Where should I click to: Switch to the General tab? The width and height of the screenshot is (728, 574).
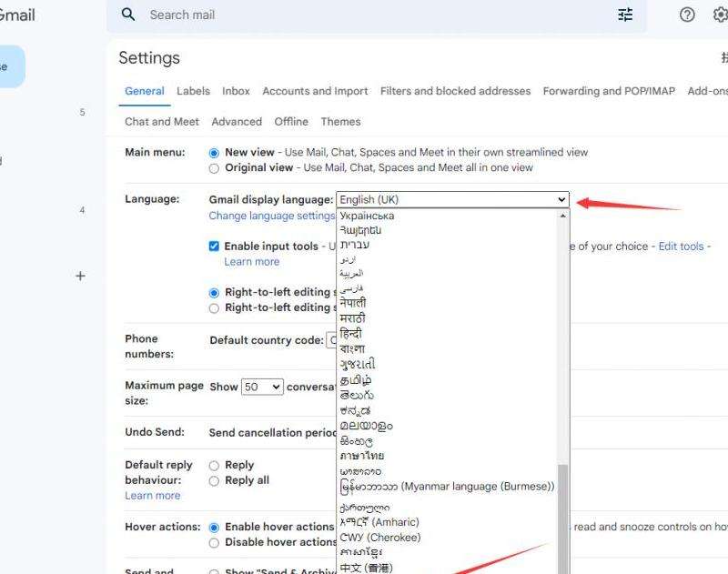coord(145,91)
